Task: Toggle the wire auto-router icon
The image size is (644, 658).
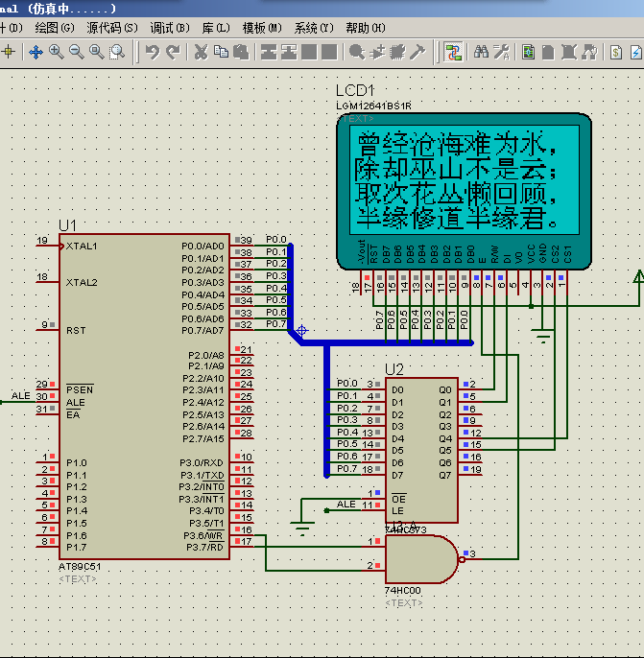Action: pyautogui.click(x=453, y=52)
